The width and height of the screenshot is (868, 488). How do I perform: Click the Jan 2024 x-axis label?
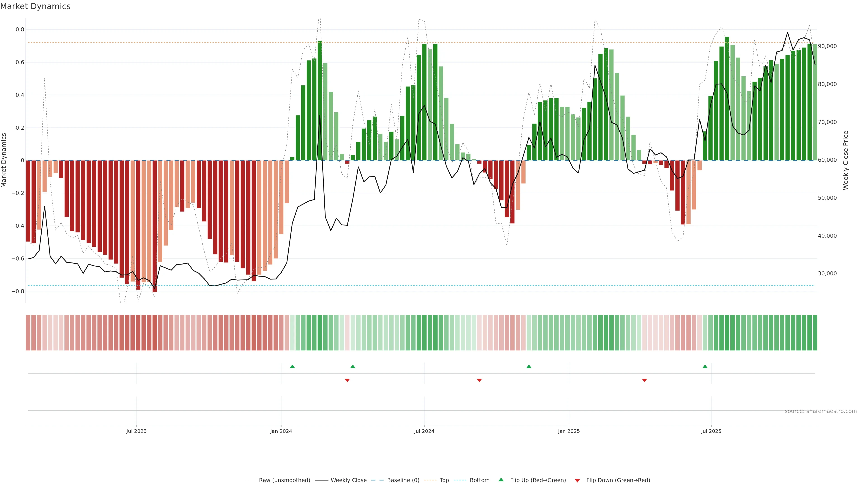(x=281, y=431)
